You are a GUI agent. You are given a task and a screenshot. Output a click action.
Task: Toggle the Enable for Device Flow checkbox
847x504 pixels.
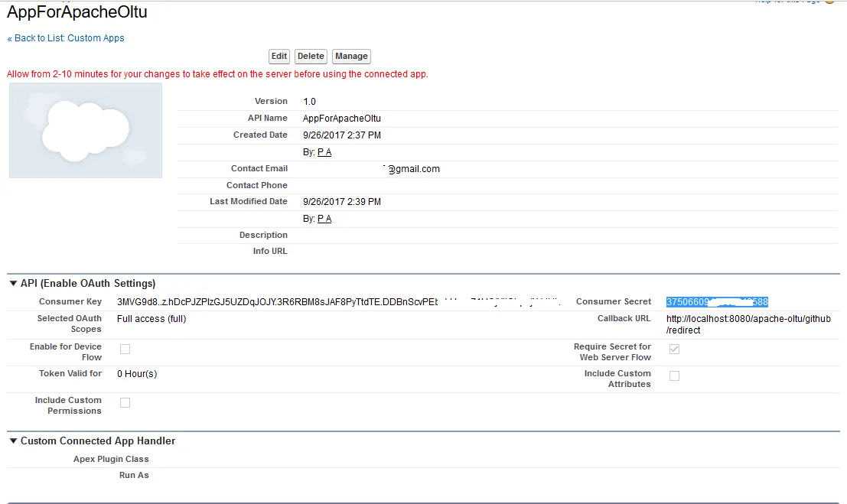click(x=125, y=349)
